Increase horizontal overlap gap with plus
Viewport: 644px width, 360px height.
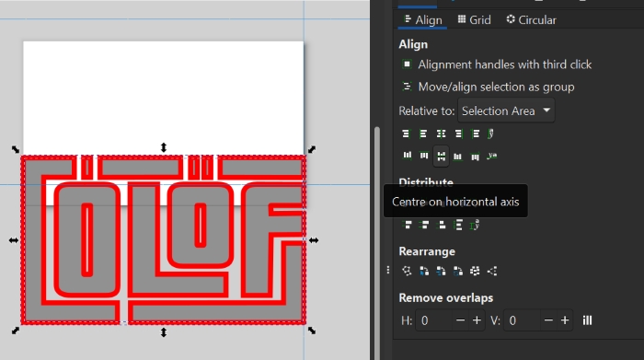477,320
